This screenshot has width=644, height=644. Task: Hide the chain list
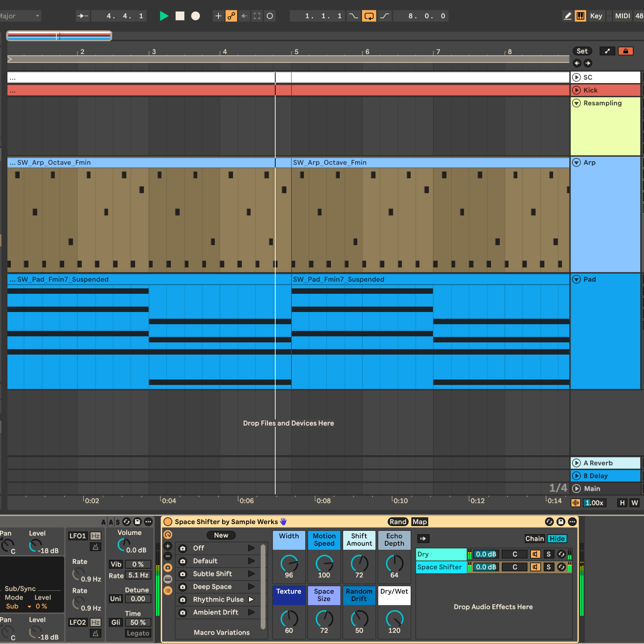[x=557, y=539]
